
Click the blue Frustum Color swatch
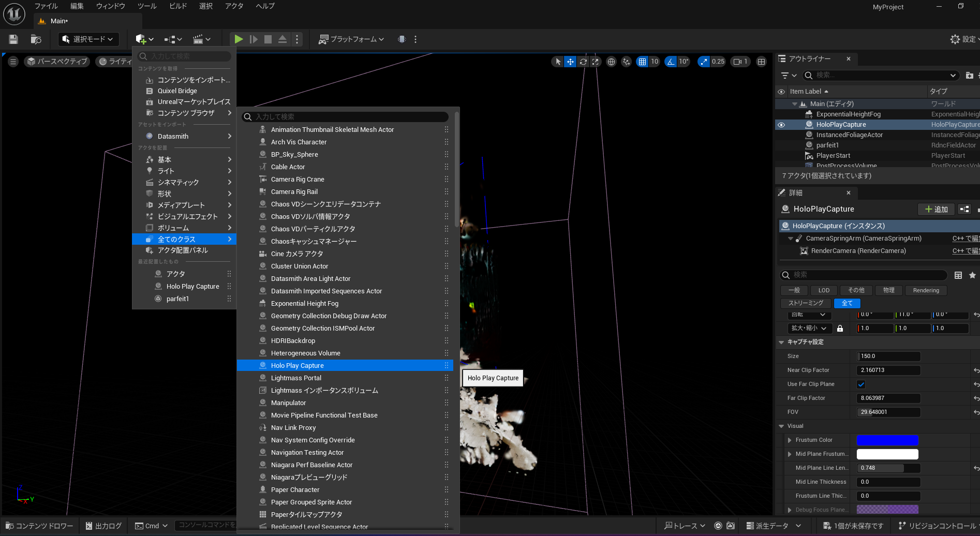887,440
